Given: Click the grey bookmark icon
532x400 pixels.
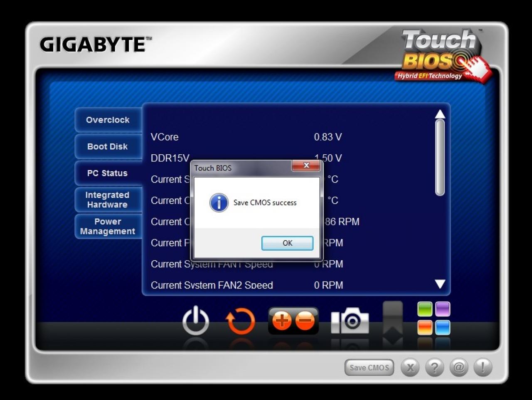Looking at the screenshot, I should [x=393, y=318].
